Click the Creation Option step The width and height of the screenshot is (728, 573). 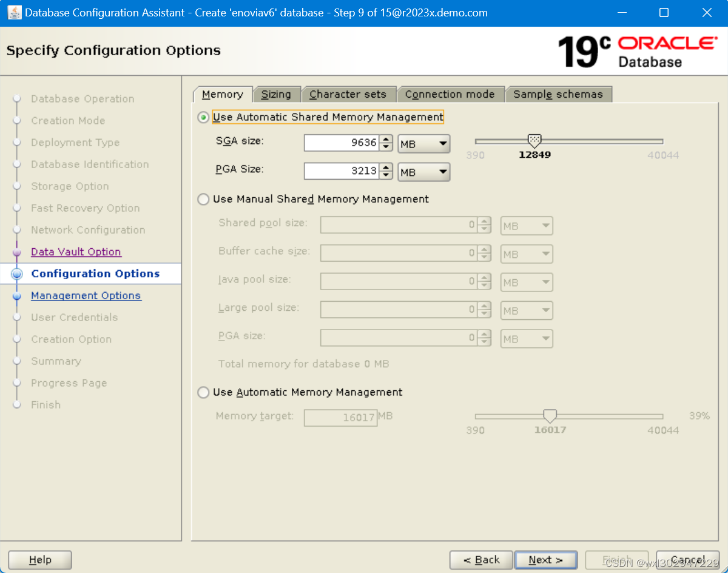click(71, 339)
